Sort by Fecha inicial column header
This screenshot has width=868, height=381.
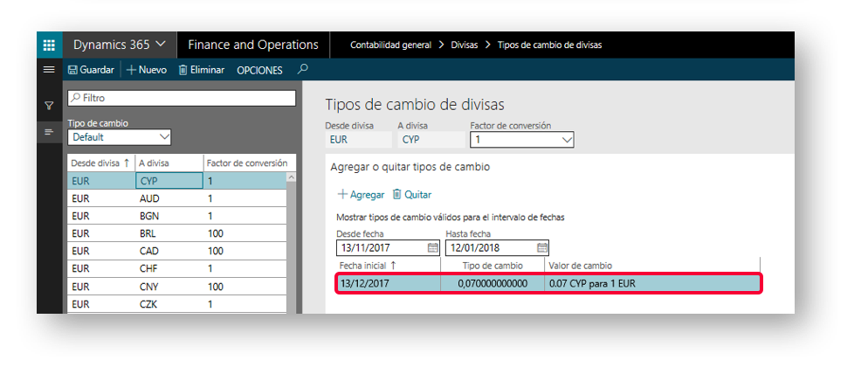[x=388, y=266]
